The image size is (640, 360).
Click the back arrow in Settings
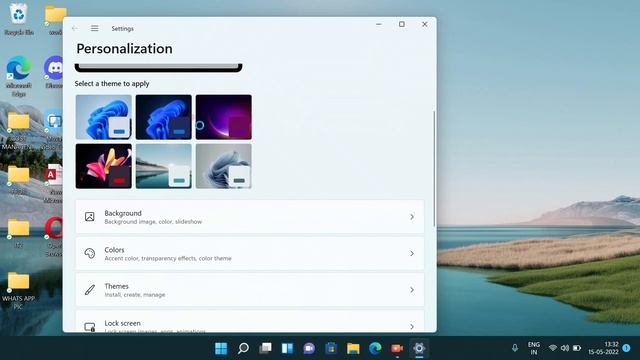pos(74,28)
